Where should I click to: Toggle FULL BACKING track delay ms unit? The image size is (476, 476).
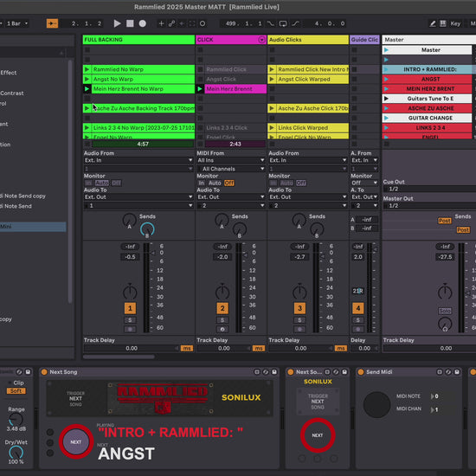tap(187, 349)
